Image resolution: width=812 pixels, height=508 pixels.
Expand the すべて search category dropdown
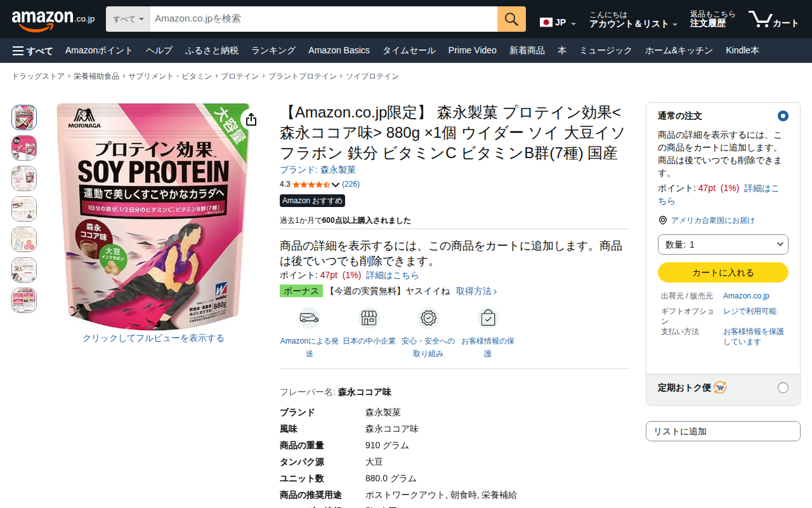point(128,19)
